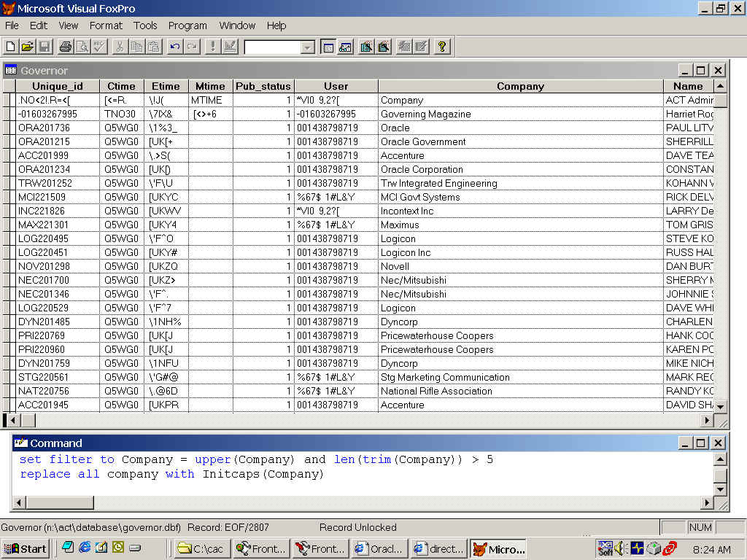Select the row marker for Governing Magazine record

pos(9,114)
